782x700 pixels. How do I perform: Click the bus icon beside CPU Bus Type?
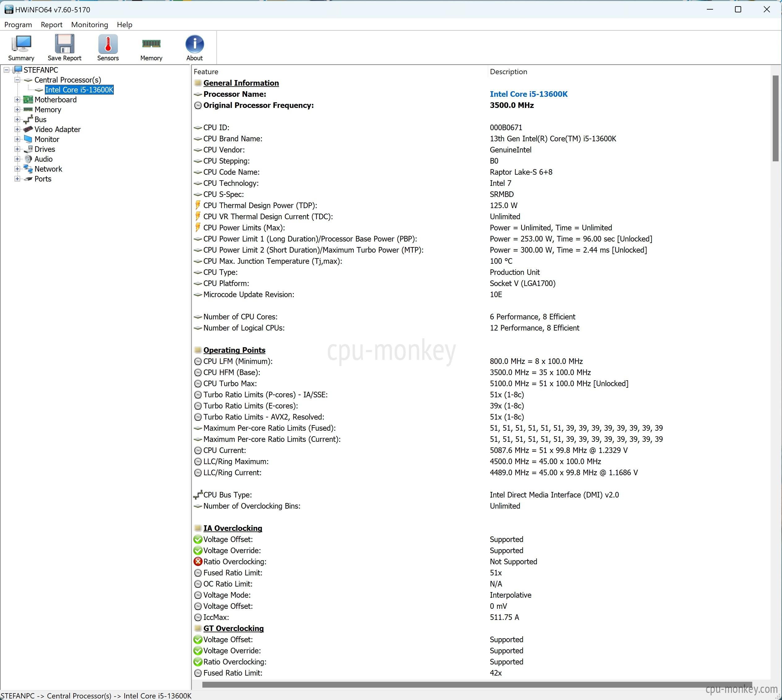[x=198, y=495]
